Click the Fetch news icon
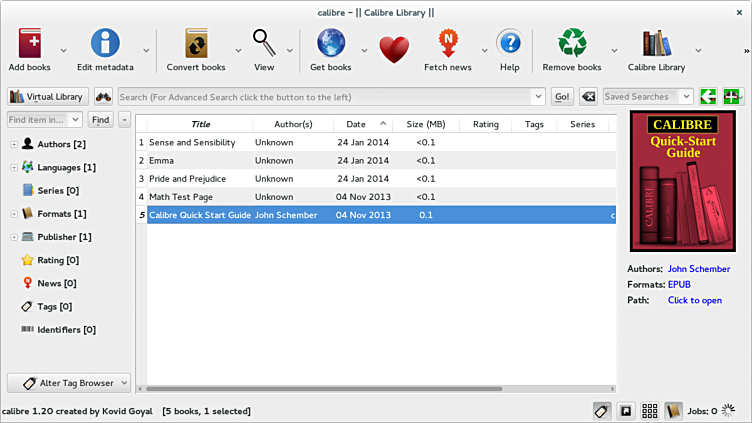 click(447, 44)
